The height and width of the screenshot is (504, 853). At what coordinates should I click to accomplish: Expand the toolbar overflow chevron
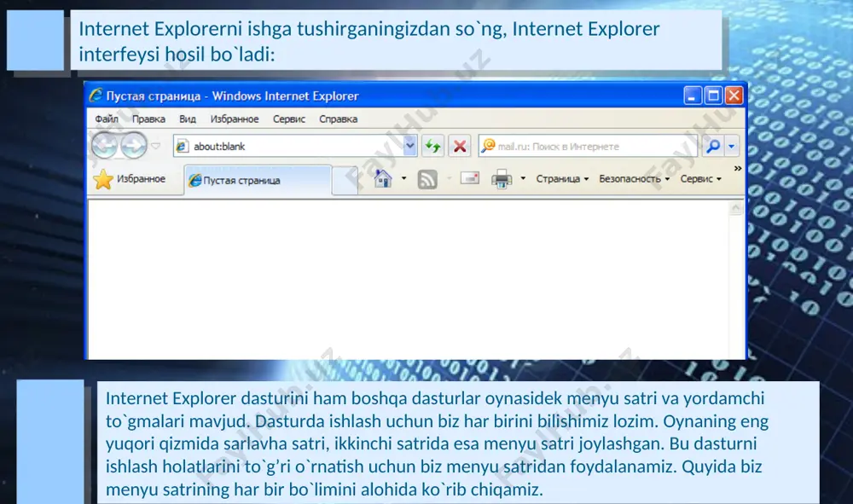pos(738,169)
